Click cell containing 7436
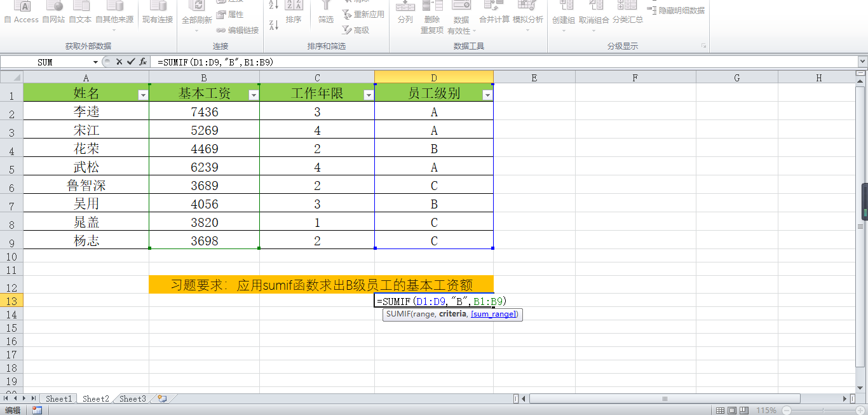Image resolution: width=868 pixels, height=415 pixels. pos(204,112)
